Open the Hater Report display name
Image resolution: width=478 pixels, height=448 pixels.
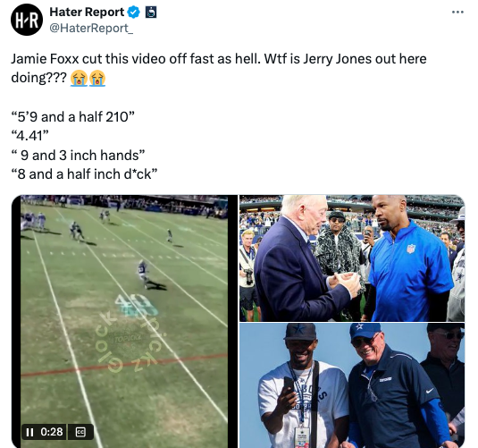coord(87,13)
